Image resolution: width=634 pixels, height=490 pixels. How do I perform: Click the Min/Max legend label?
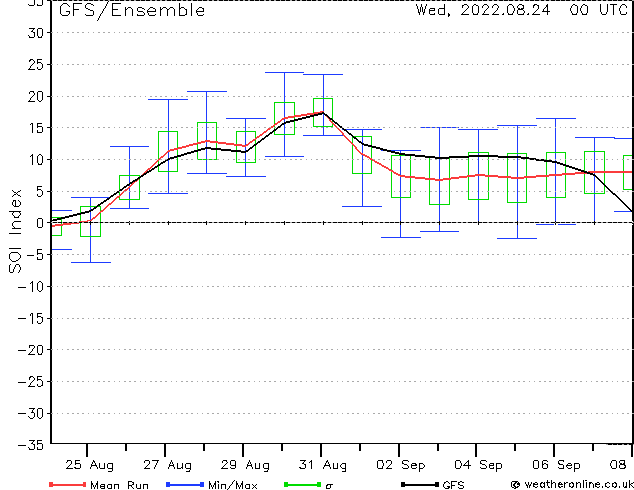pos(233,485)
